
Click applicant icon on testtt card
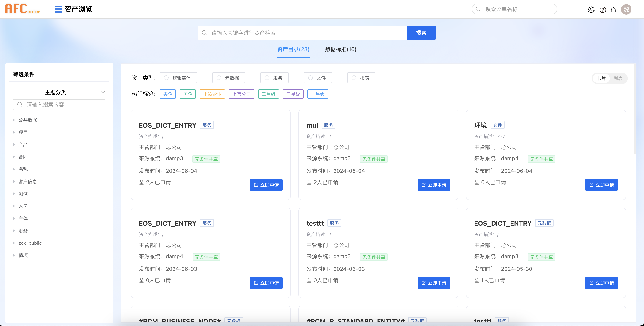click(x=309, y=280)
